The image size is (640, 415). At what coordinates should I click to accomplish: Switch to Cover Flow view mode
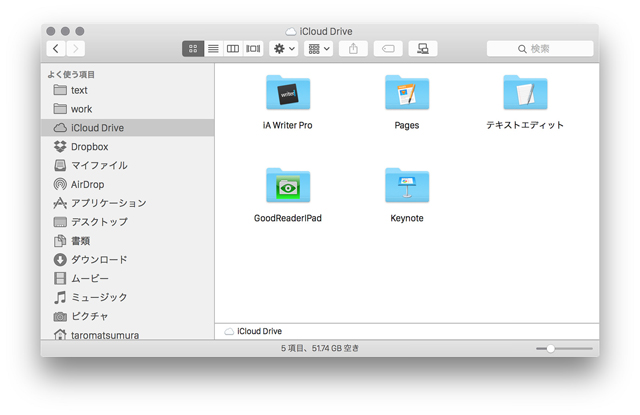[253, 49]
